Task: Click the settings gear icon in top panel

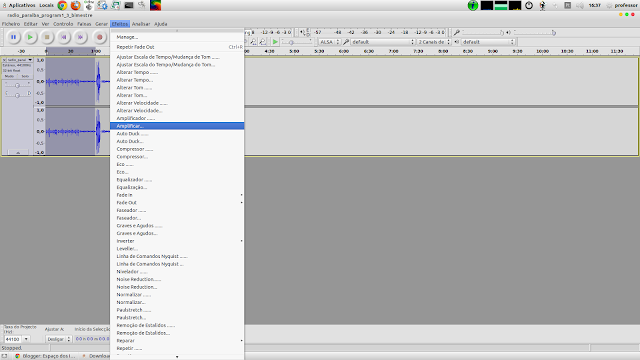Action: [x=102, y=5]
